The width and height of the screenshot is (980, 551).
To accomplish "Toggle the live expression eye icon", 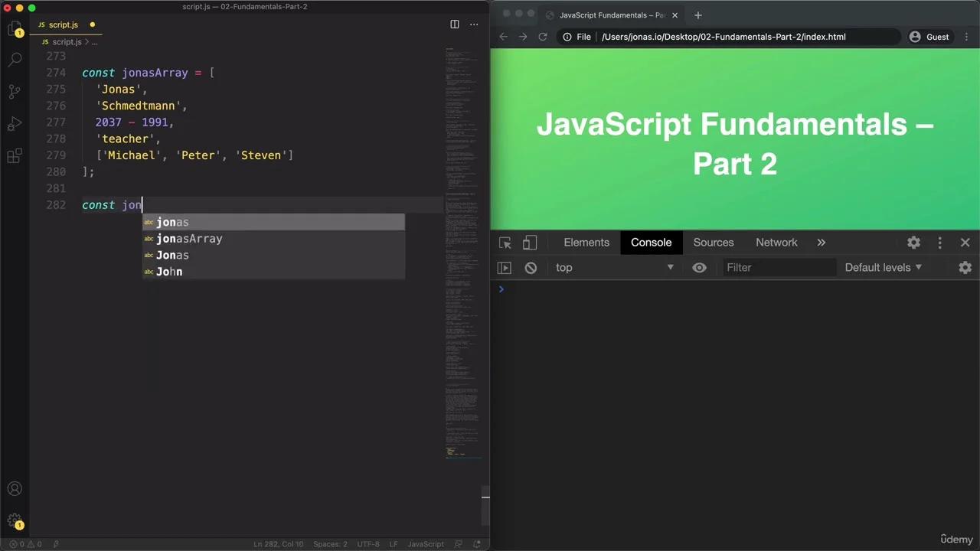I will pyautogui.click(x=699, y=267).
